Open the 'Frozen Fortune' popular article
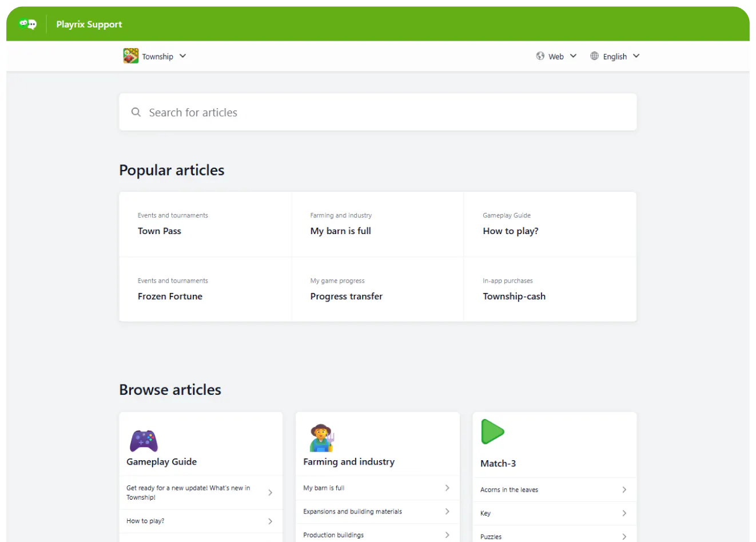Viewport: 756px width, 542px height. coord(205,290)
